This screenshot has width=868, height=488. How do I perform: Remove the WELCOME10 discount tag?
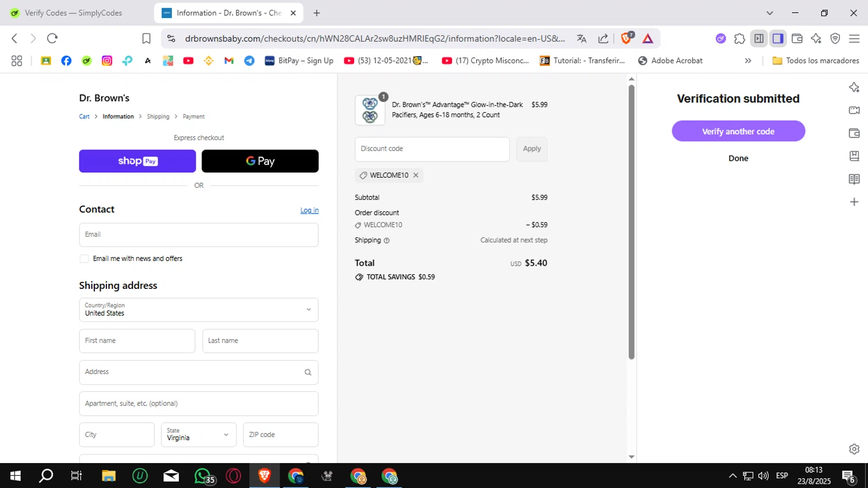pos(415,175)
